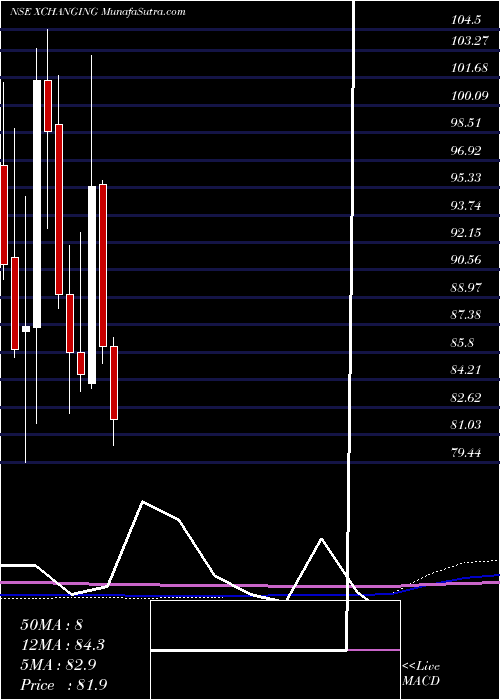Image resolution: width=500 pixels, height=700 pixels.
Task: Click the NSE XCHANGING MunafaSutra.com title text
Action: (97, 12)
